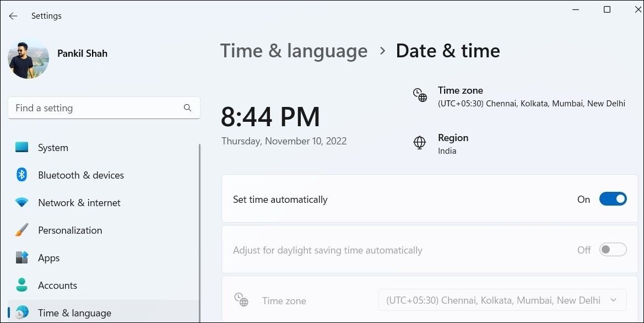Click the back arrow icon
Screen dimensions: 644x323
[13, 16]
